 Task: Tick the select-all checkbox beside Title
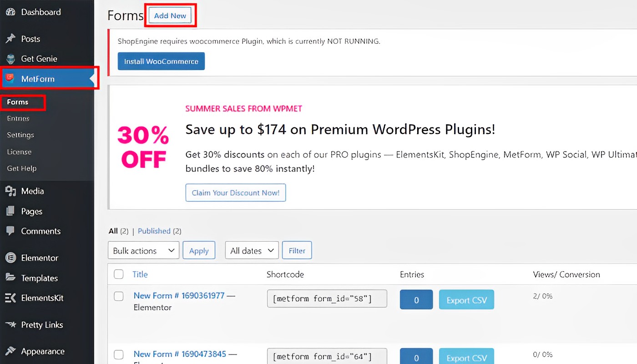(119, 274)
